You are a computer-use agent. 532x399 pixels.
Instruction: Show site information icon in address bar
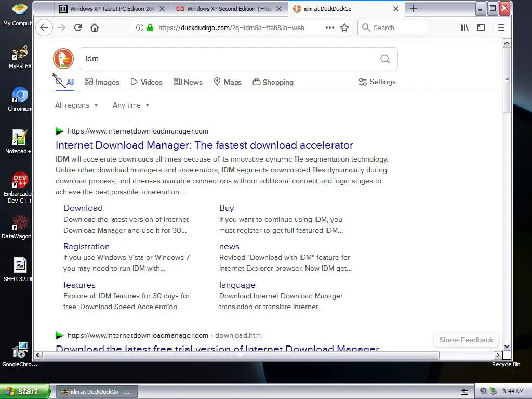click(139, 28)
